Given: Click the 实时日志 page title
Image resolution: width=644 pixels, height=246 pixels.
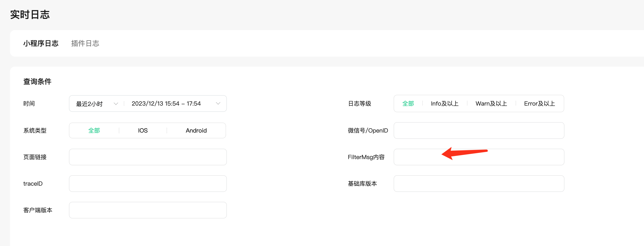Looking at the screenshot, I should (x=30, y=15).
